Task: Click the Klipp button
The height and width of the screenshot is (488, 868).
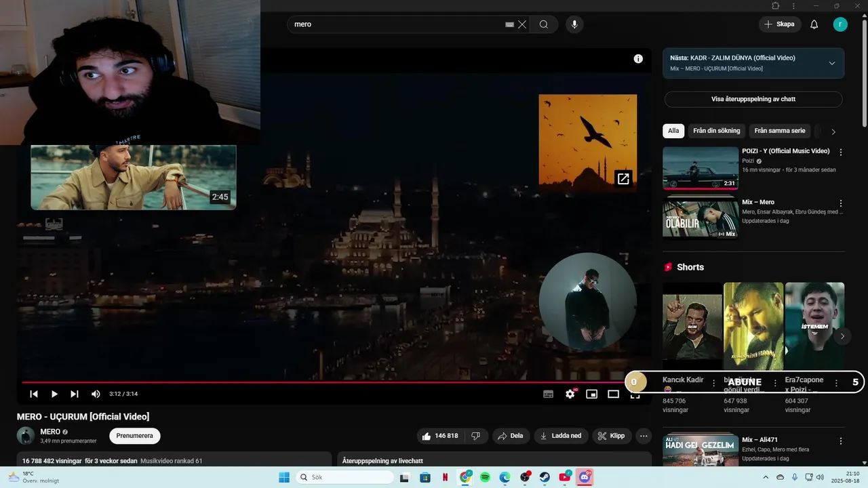Action: tap(612, 436)
